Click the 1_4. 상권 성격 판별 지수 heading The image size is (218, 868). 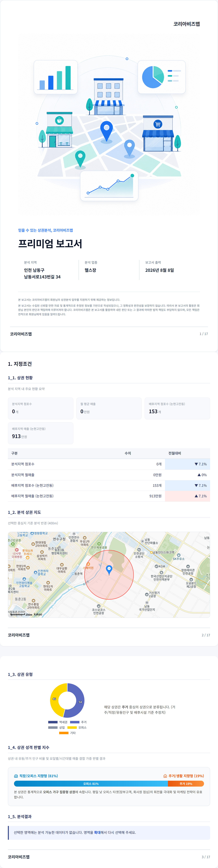click(x=29, y=747)
